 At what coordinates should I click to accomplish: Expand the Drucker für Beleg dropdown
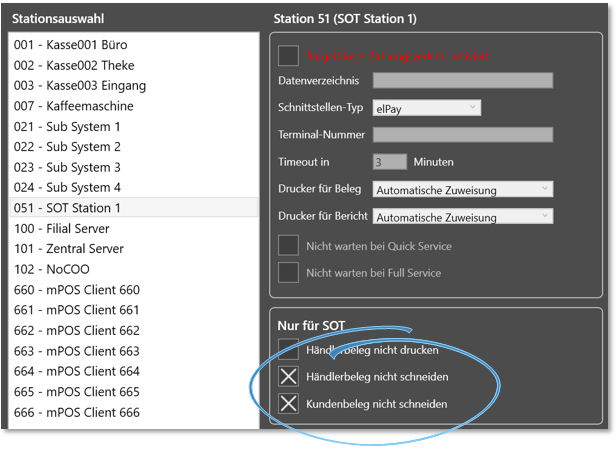463,189
